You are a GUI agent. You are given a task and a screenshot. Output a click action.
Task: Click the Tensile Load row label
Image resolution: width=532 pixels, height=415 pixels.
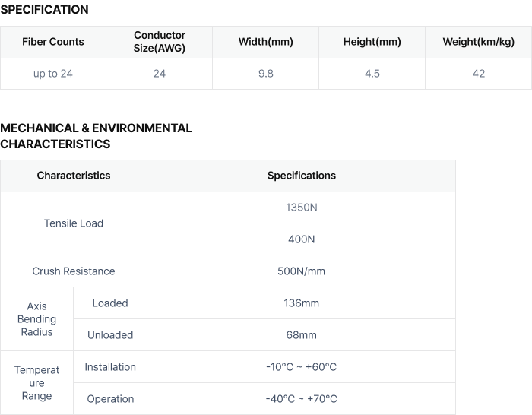click(x=74, y=223)
